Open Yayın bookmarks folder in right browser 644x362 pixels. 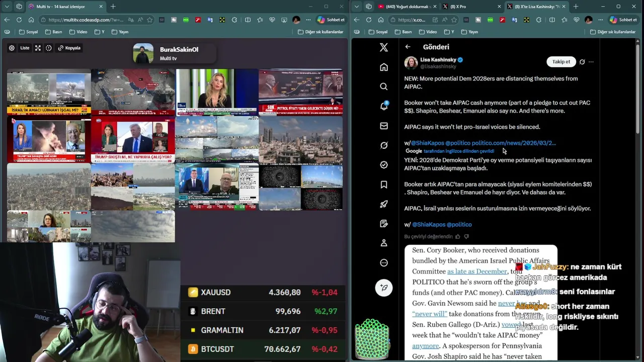(469, 32)
